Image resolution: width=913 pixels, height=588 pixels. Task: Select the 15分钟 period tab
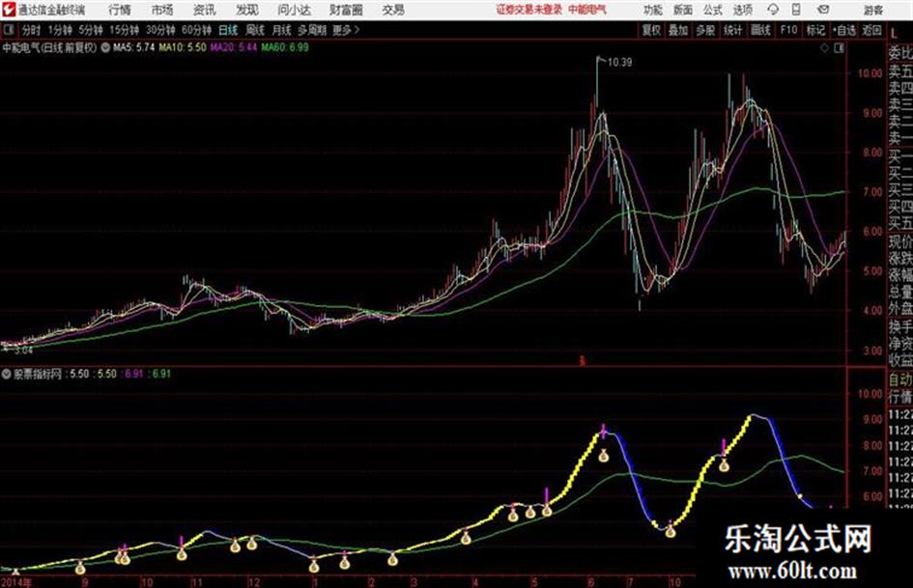(x=124, y=30)
